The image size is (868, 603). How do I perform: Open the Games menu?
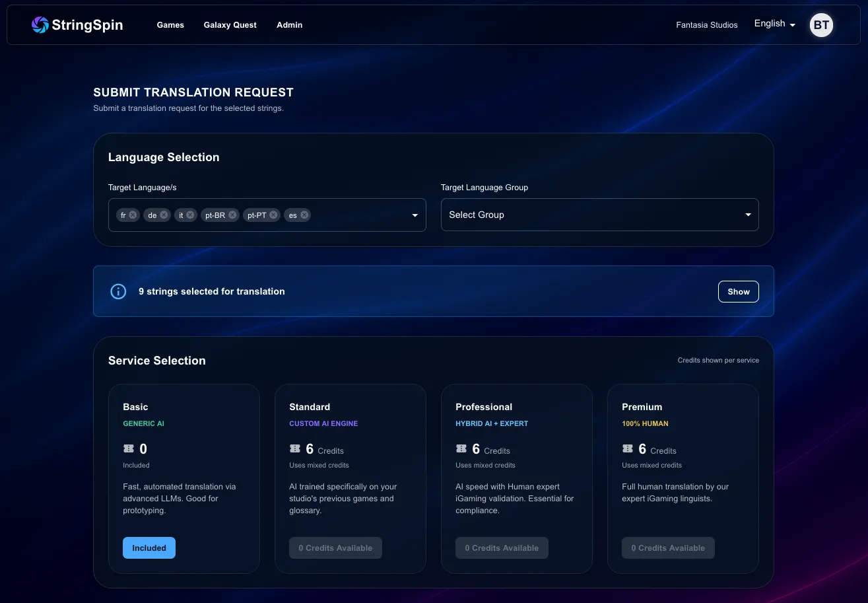point(170,25)
